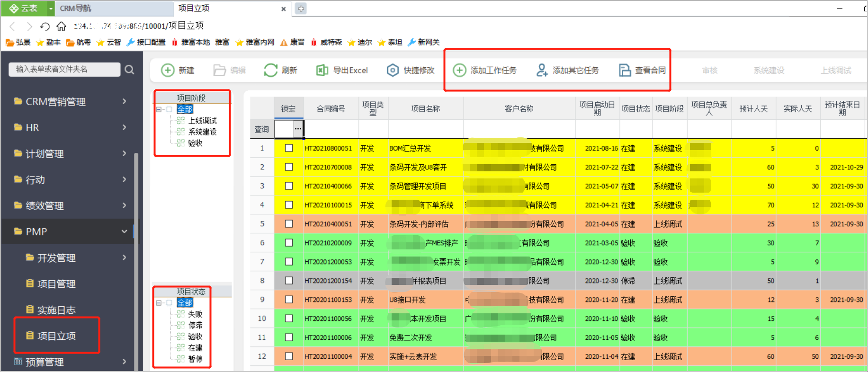868x372 pixels.
Task: Expand the 开发管理 submenu
Action: pyautogui.click(x=124, y=257)
